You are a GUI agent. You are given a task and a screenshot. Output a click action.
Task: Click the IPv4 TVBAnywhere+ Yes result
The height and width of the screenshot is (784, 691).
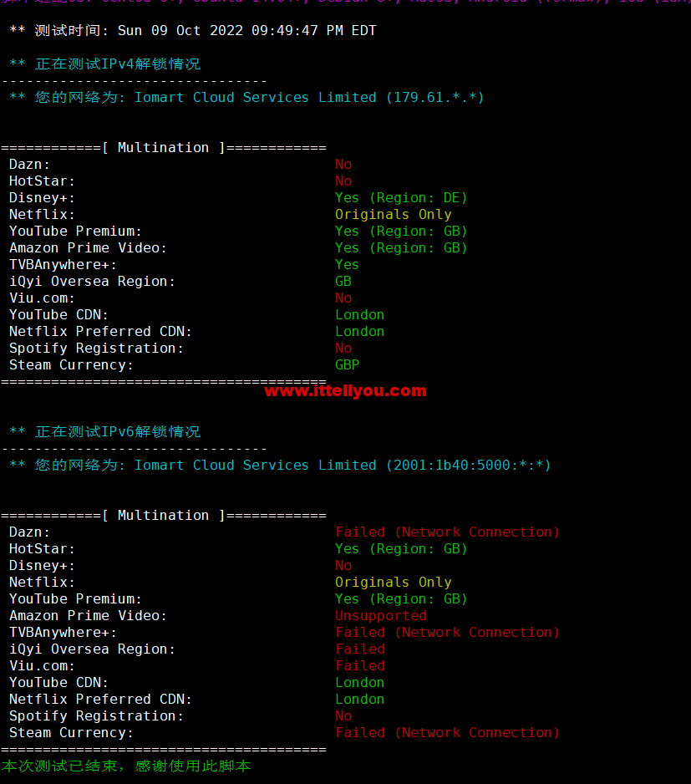[347, 265]
